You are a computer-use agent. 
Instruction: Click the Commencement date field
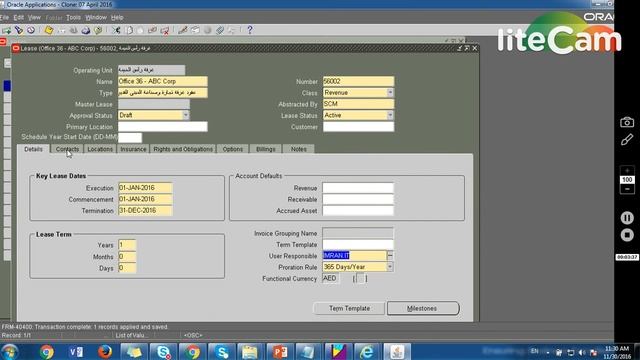(x=145, y=199)
